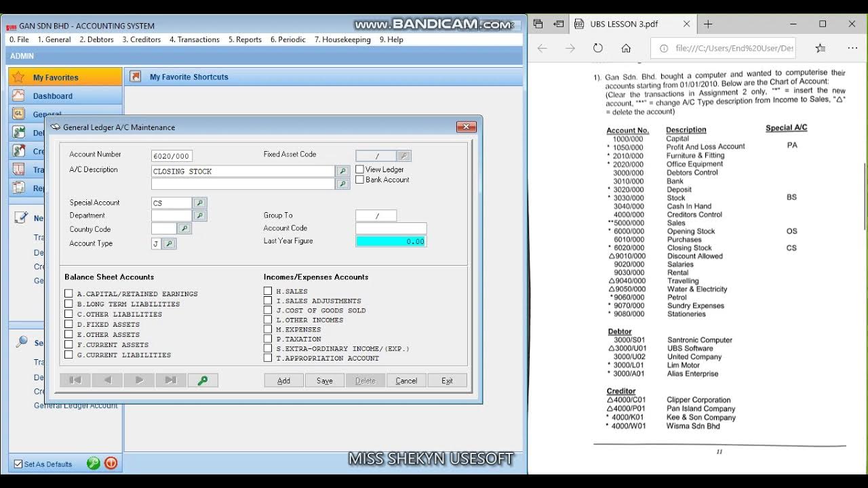Select the Creditors sidebar icon
The image size is (868, 488).
pyautogui.click(x=19, y=150)
